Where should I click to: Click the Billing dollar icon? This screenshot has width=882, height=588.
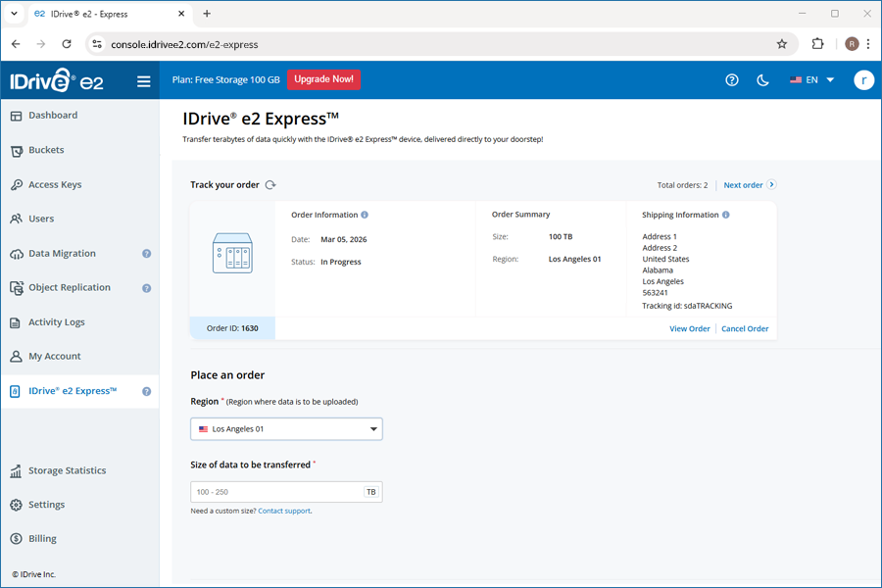tap(16, 539)
